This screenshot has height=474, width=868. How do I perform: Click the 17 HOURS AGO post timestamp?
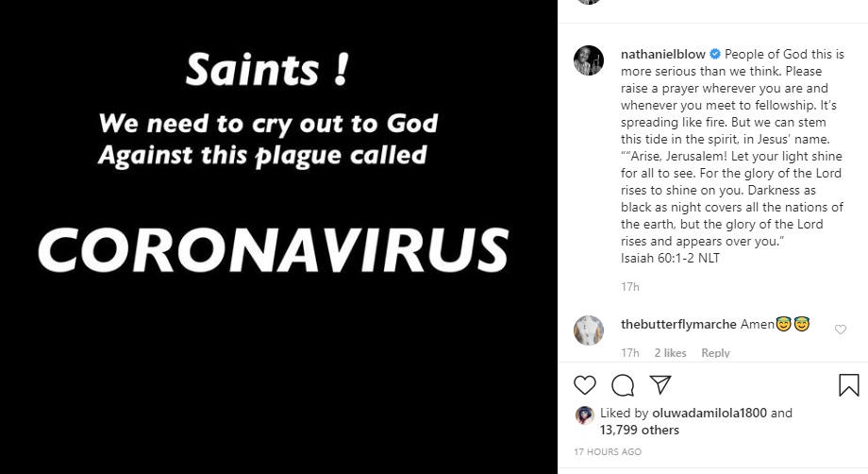(608, 452)
